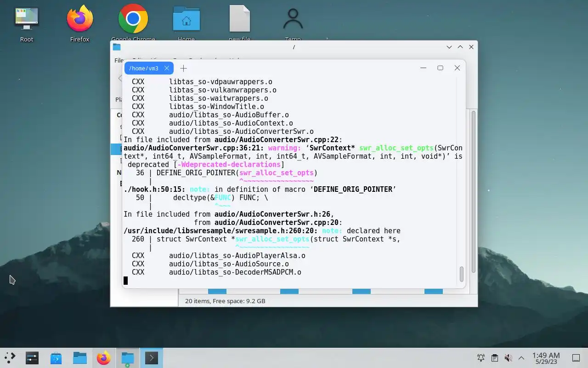Click the show desktop button

point(576,358)
